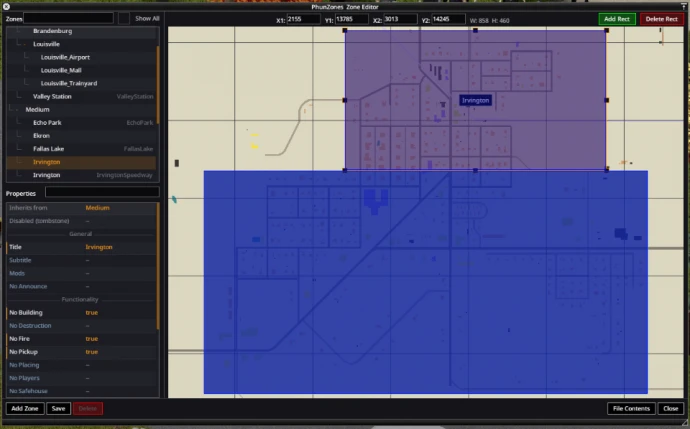The image size is (690, 429).
Task: Open the Inherits from Medium value
Action: 97,207
